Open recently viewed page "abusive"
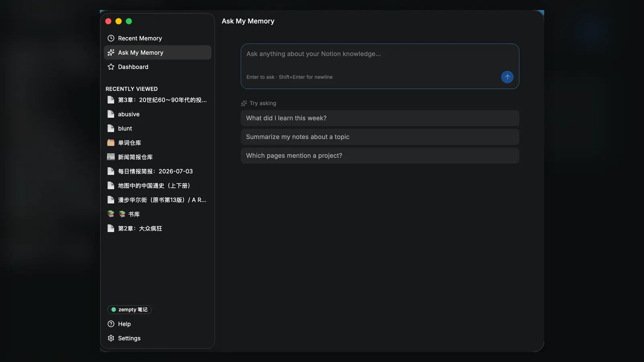Image resolution: width=644 pixels, height=362 pixels. point(157,114)
